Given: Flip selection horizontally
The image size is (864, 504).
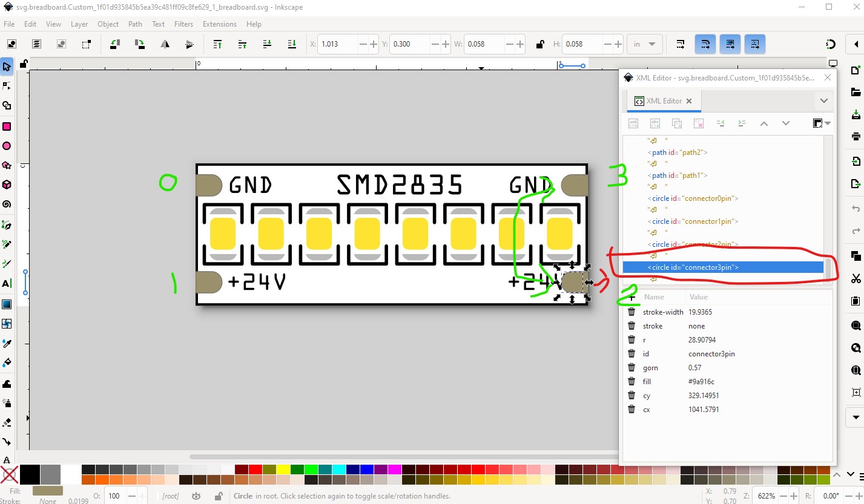Looking at the screenshot, I should [x=165, y=44].
